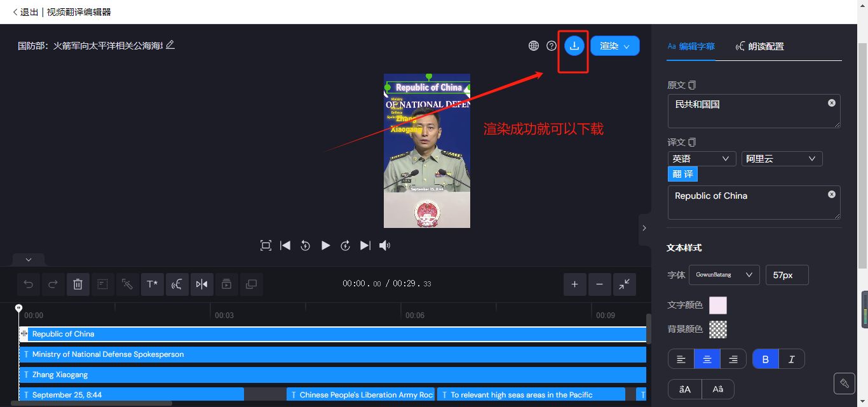Toggle bold text style
This screenshot has width=868, height=407.
click(x=766, y=359)
